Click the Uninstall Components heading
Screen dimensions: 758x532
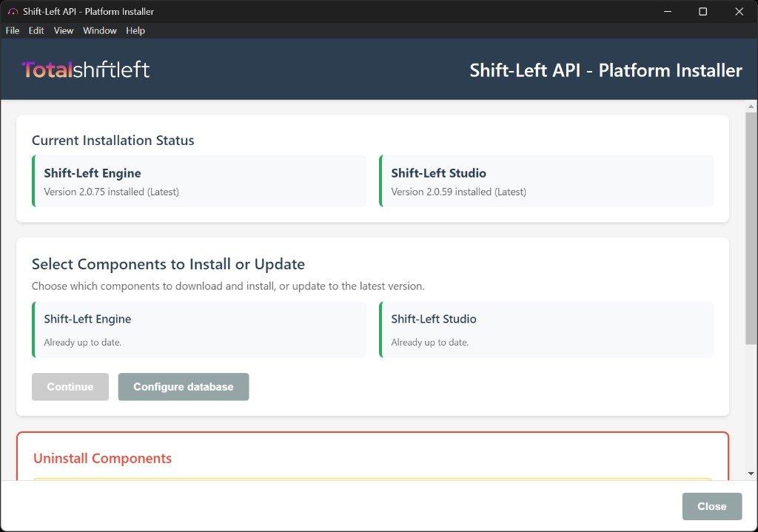[102, 458]
